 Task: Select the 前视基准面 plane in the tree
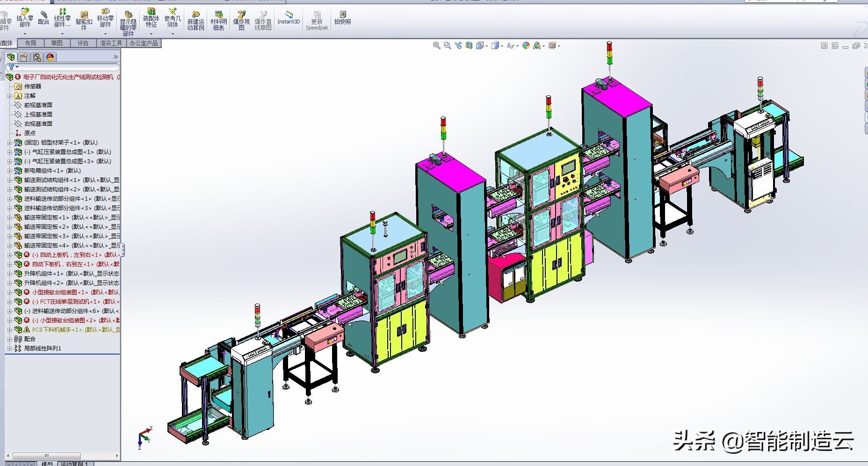pos(38,105)
